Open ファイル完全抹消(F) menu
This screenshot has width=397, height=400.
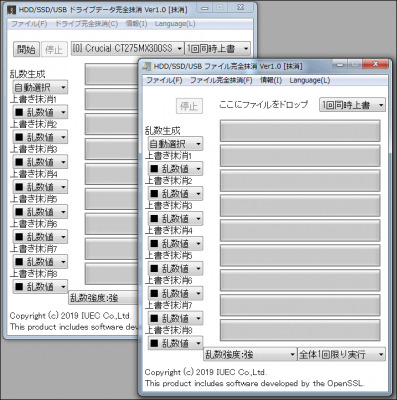(x=221, y=80)
